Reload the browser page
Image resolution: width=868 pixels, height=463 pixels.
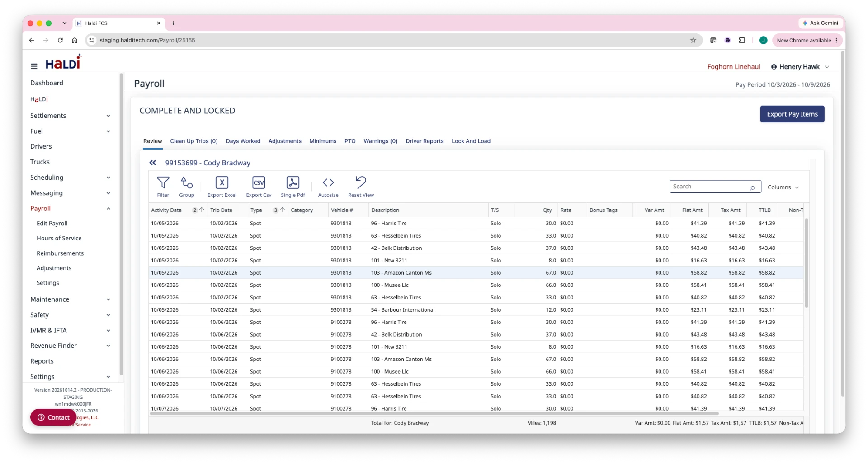tap(60, 40)
